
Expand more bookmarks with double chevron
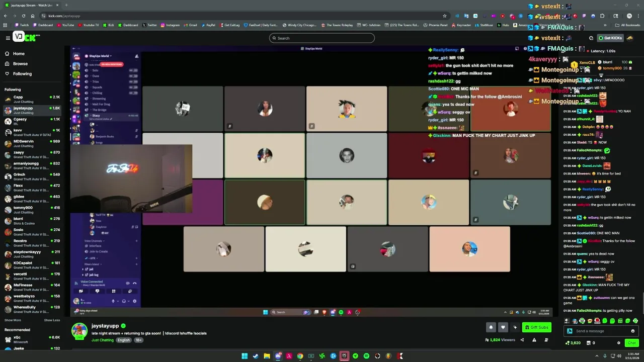pos(605,25)
